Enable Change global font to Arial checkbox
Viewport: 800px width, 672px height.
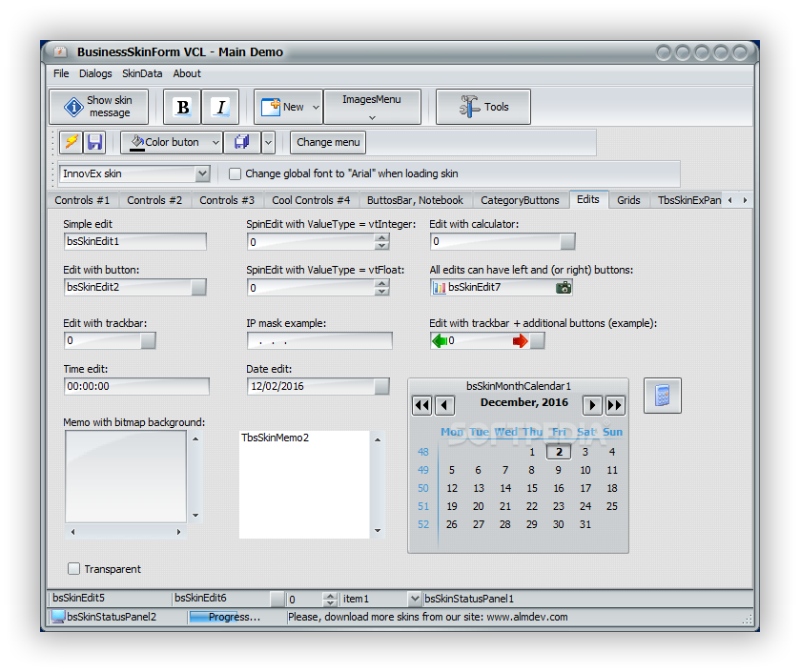[x=235, y=173]
